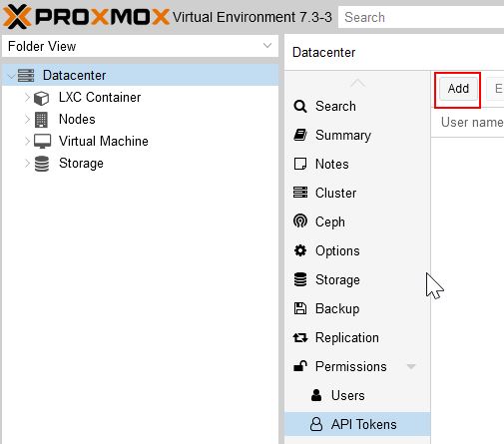504x444 pixels.
Task: Open the Summary menu item
Action: click(x=357, y=135)
